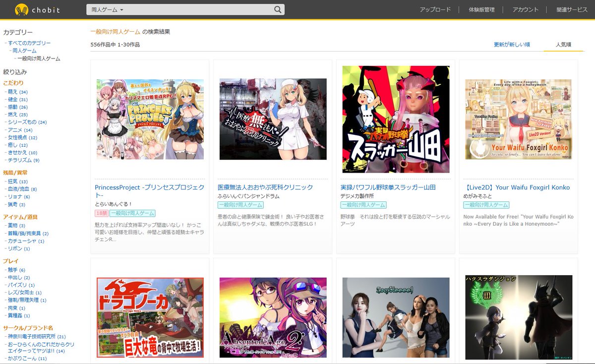This screenshot has height=364, width=595.
Task: Open the ハクスラダンジョン III thumbnail
Action: coord(519,317)
